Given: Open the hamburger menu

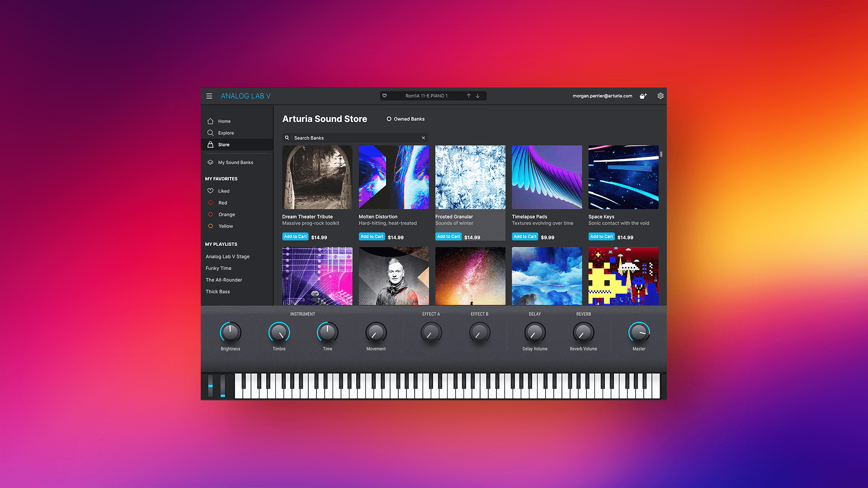Looking at the screenshot, I should [x=209, y=96].
